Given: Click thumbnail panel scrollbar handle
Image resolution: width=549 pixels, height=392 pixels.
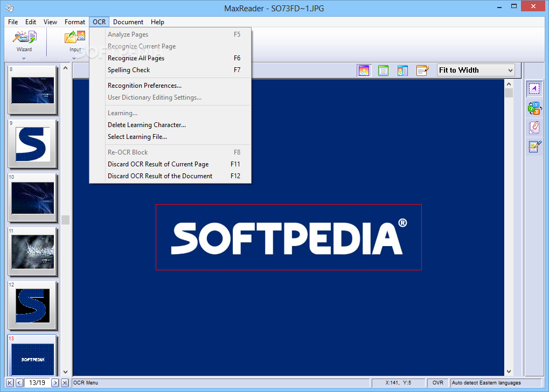Looking at the screenshot, I should 66,220.
